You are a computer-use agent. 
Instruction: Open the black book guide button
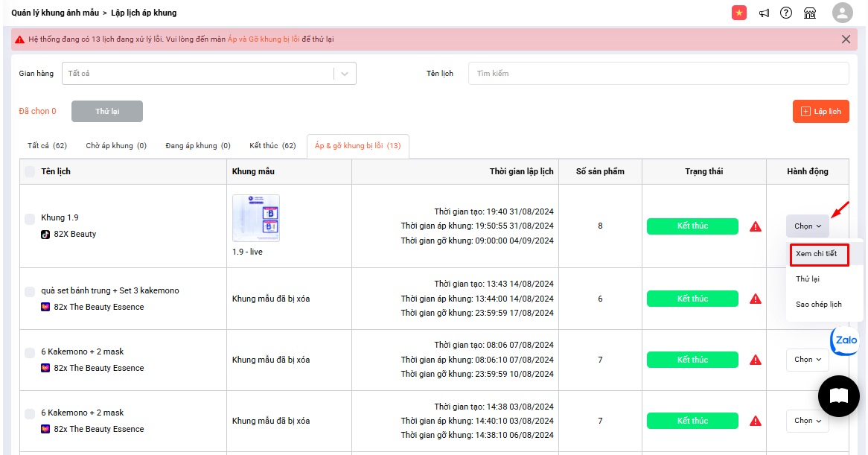838,396
